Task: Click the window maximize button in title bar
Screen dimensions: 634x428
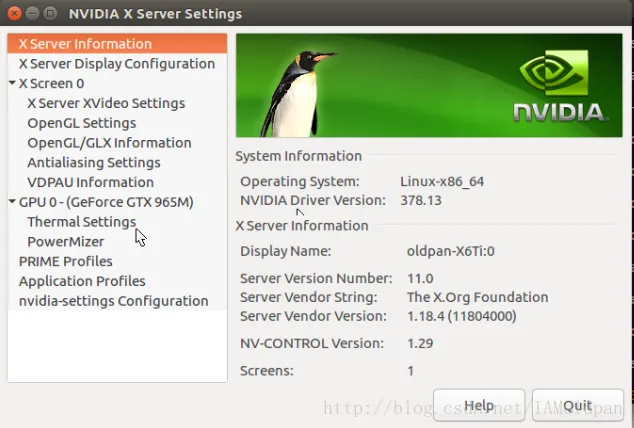Action: [50, 14]
